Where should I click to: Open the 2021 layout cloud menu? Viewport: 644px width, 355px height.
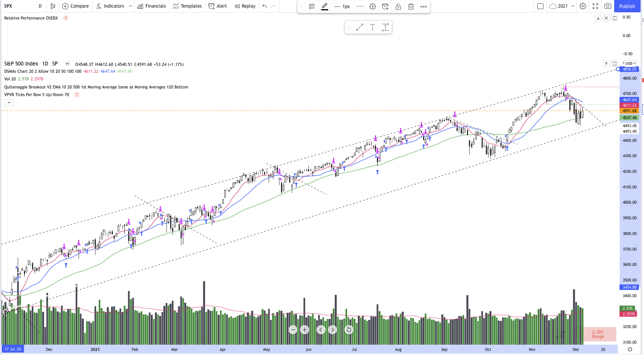click(558, 6)
